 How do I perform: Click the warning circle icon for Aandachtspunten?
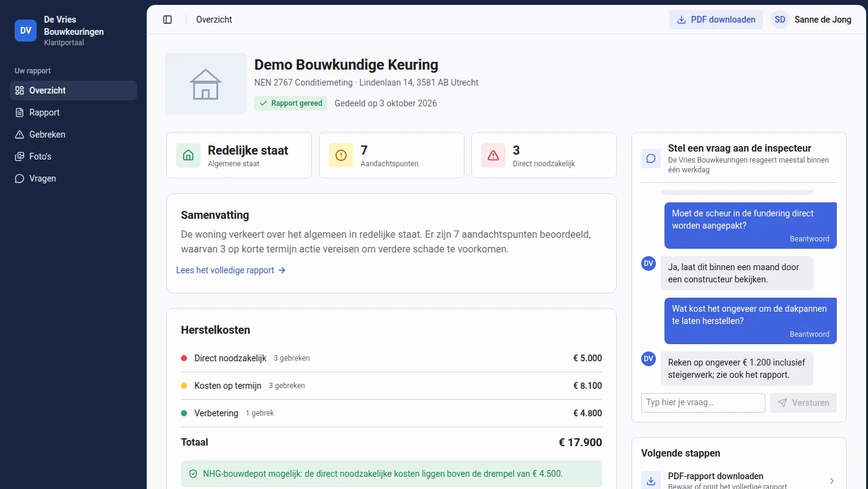341,155
